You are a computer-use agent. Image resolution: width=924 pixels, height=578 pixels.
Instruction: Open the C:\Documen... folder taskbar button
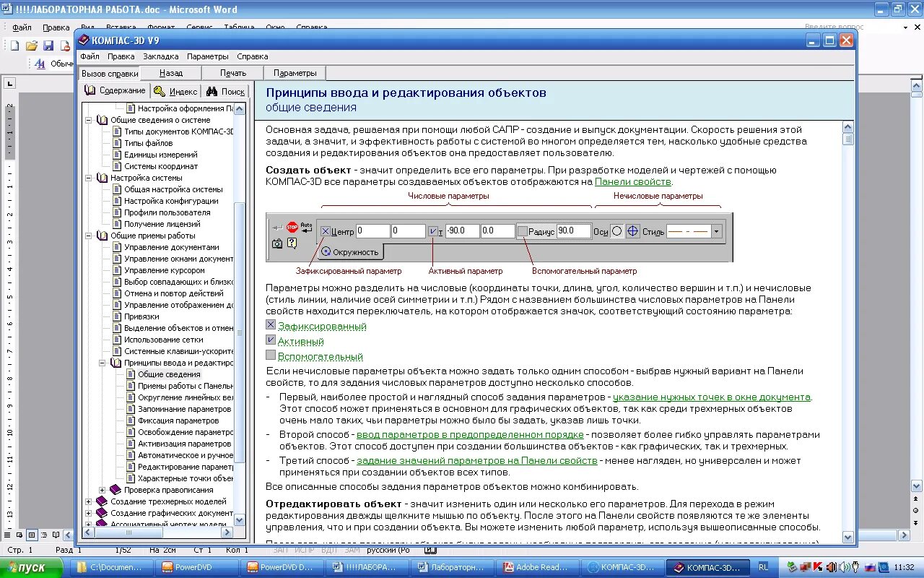click(112, 567)
